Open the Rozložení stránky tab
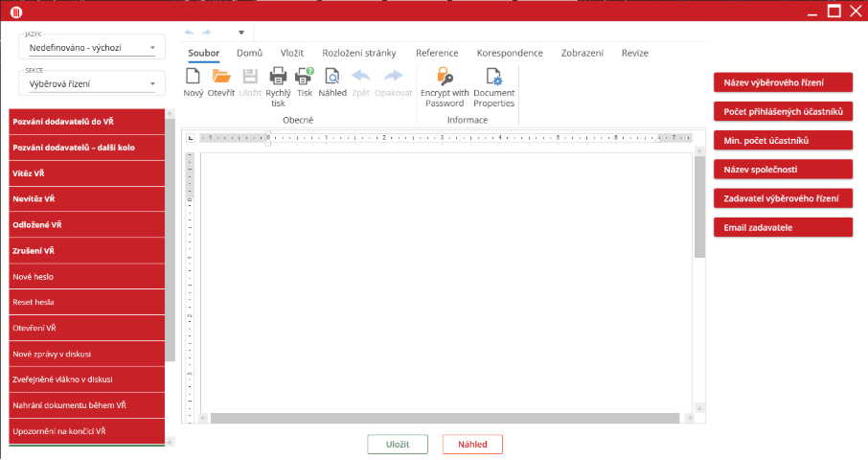Viewport: 868px width, 460px height. coord(360,54)
